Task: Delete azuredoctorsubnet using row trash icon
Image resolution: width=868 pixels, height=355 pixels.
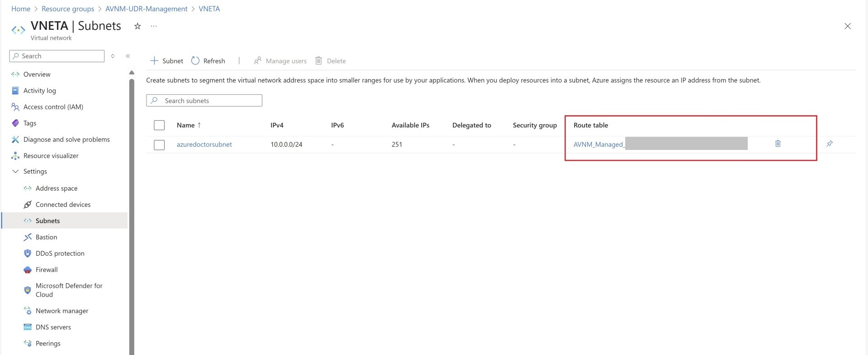Action: point(778,144)
